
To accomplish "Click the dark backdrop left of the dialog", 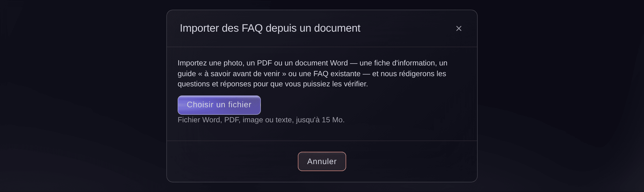I will click(x=80, y=96).
